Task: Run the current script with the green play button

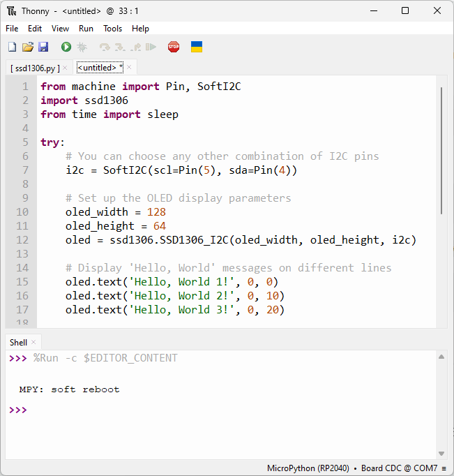Action: [x=66, y=47]
